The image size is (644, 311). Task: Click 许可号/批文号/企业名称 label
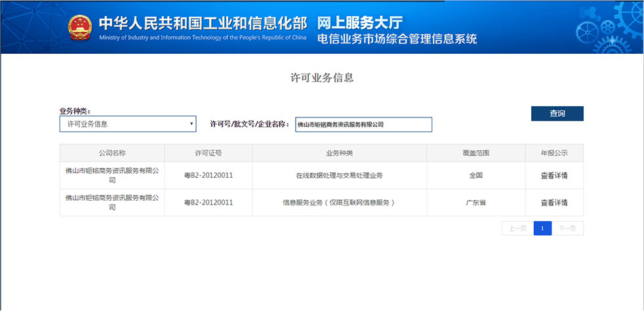tap(250, 125)
